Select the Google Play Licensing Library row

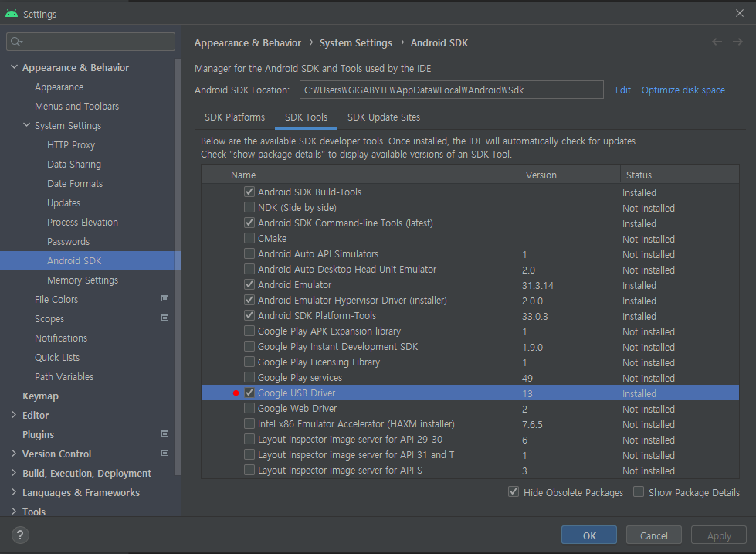click(x=470, y=362)
